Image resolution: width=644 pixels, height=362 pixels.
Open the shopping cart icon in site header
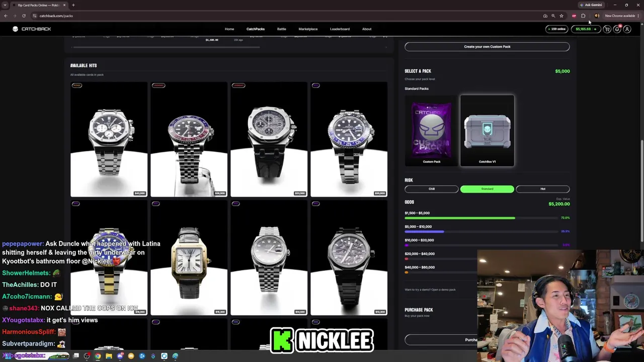pos(607,29)
